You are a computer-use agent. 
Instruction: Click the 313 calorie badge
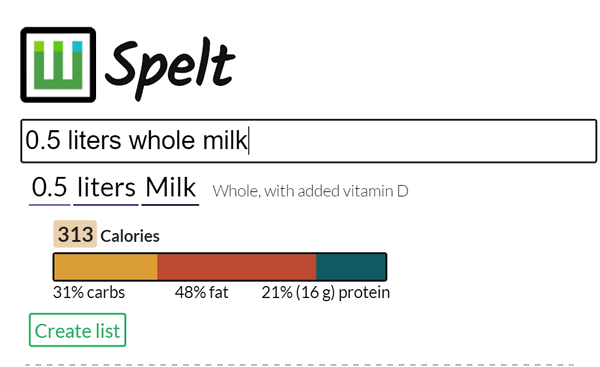point(75,234)
